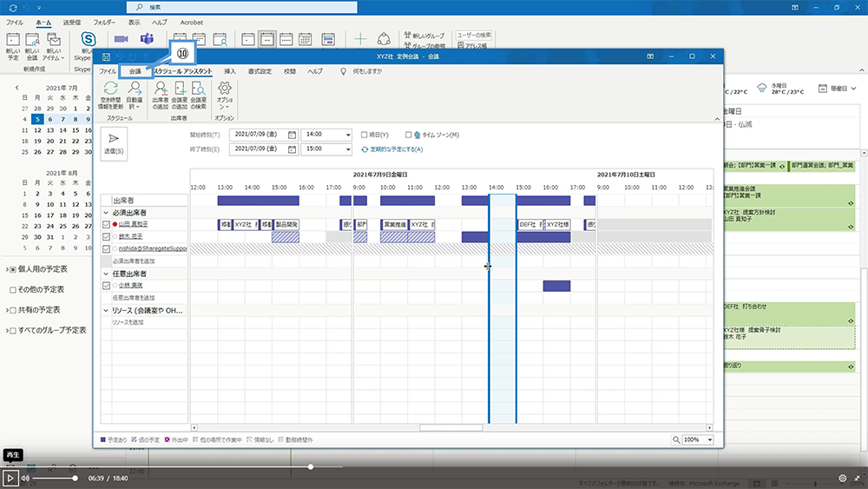Click the Teams meeting icon
Image resolution: width=868 pixels, height=489 pixels.
[x=147, y=39]
